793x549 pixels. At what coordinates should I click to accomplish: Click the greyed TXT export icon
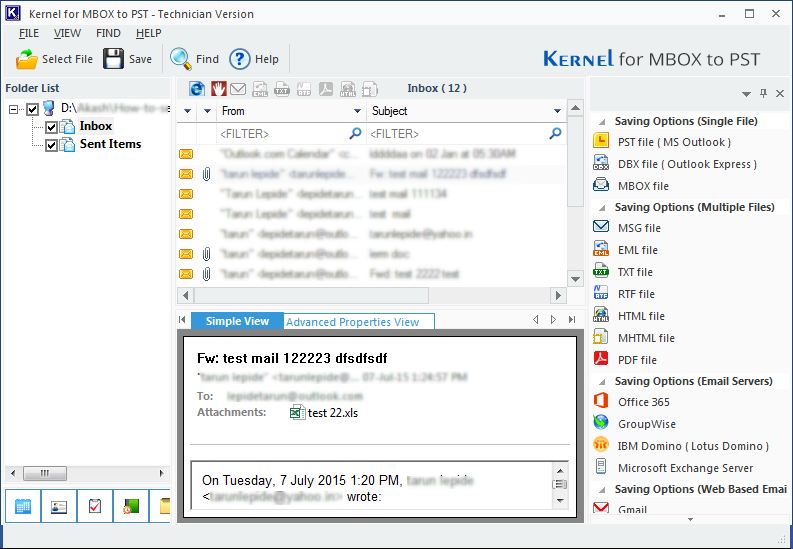pyautogui.click(x=282, y=89)
